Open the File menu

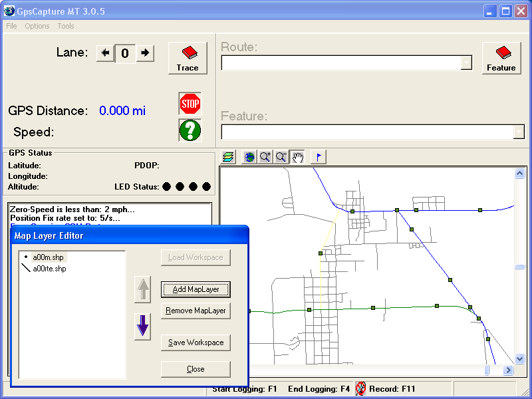(x=11, y=26)
